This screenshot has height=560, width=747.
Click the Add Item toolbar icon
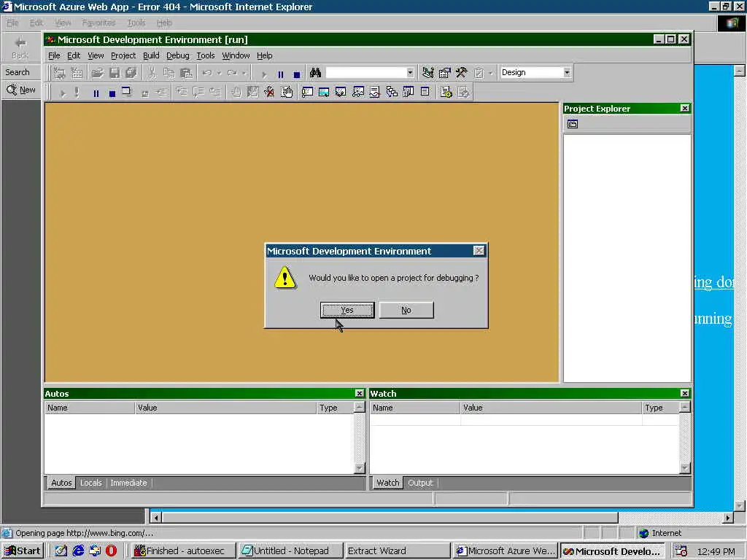tap(77, 73)
